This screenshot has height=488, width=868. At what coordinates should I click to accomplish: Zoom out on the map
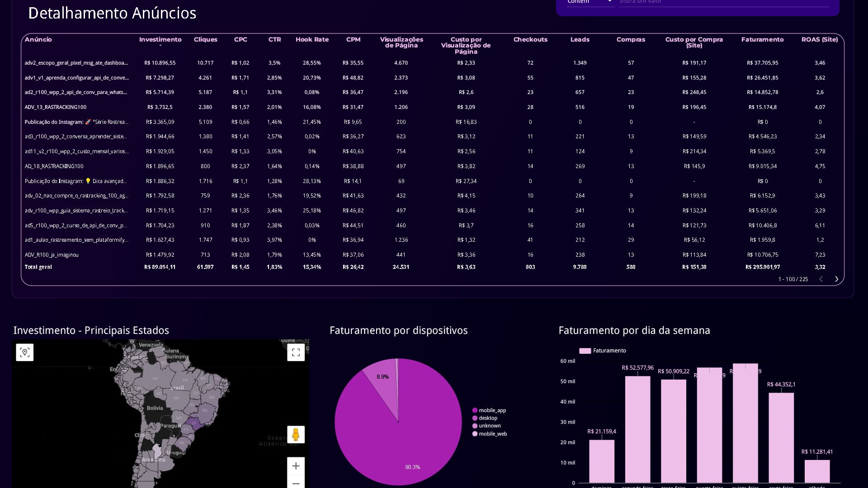296,483
